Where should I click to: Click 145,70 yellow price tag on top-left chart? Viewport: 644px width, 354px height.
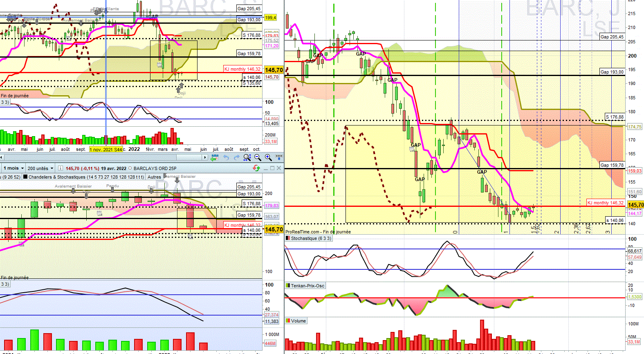[274, 70]
